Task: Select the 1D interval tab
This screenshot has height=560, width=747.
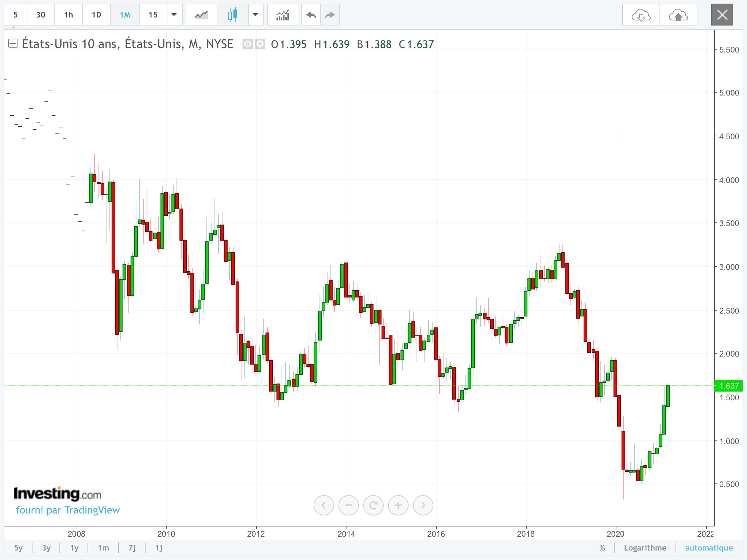Action: pos(96,15)
